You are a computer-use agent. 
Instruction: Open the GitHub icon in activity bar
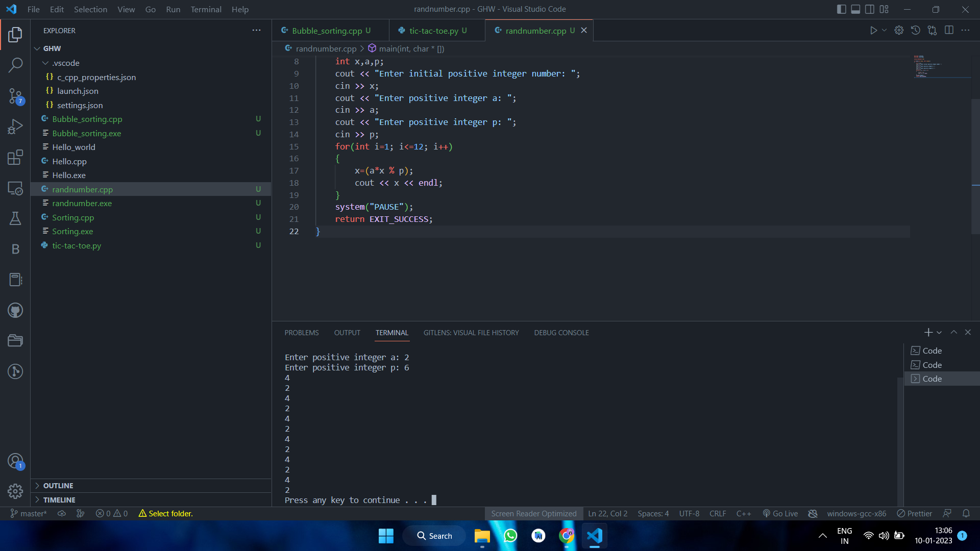(x=15, y=310)
